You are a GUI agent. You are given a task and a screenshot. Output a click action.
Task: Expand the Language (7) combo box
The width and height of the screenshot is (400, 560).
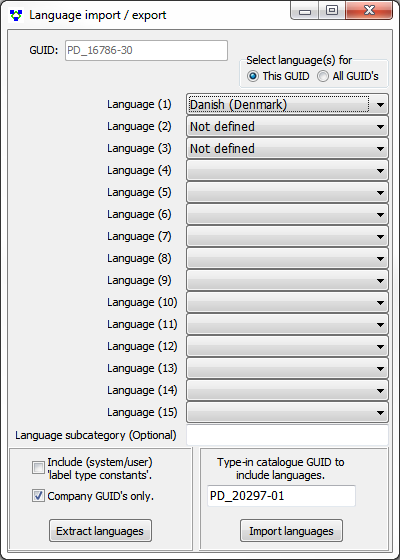coord(287,237)
